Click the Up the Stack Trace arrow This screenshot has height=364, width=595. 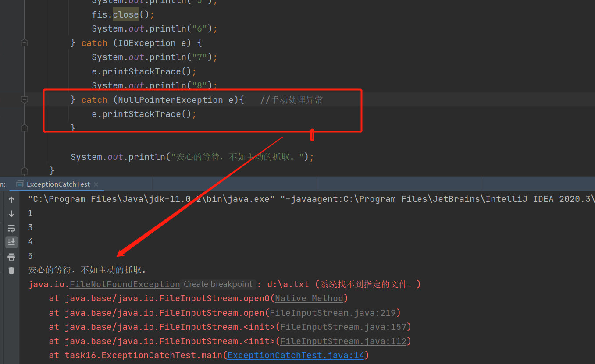tap(11, 200)
